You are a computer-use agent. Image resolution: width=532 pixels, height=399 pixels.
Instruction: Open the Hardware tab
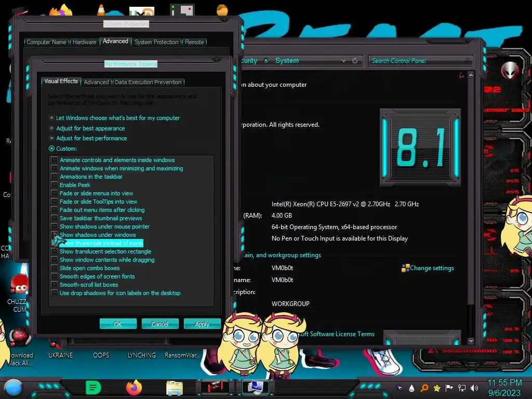click(x=85, y=42)
